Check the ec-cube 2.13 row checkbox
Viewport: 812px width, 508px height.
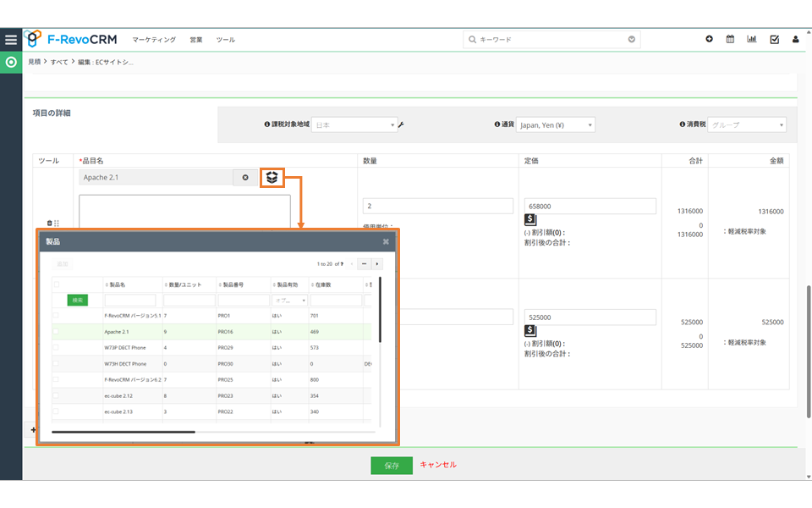tap(56, 411)
